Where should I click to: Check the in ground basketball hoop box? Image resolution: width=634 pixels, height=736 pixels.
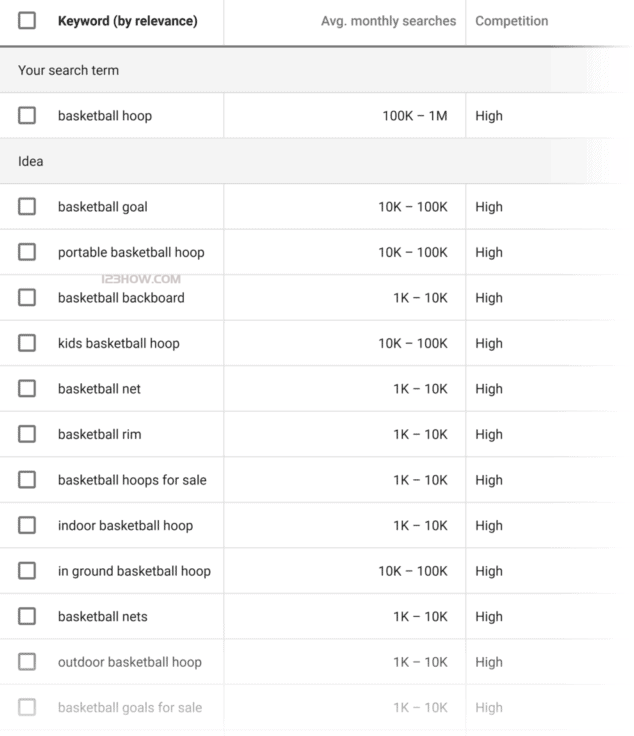[x=27, y=571]
